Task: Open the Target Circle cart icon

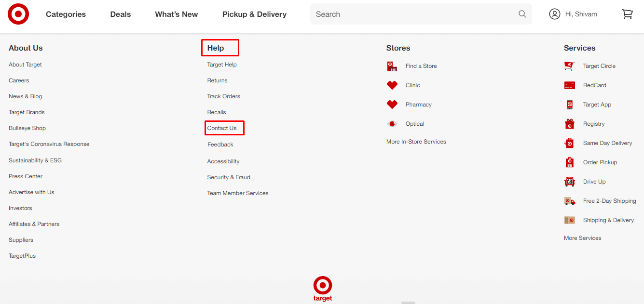Action: (x=570, y=66)
